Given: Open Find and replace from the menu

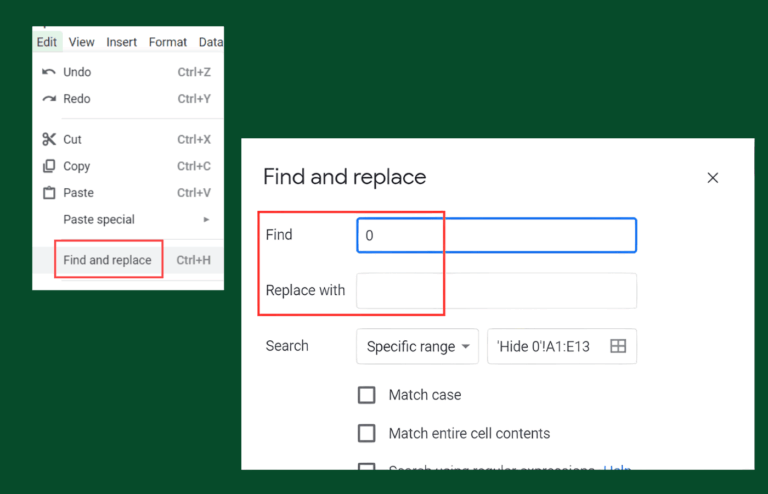Looking at the screenshot, I should pos(128,260).
